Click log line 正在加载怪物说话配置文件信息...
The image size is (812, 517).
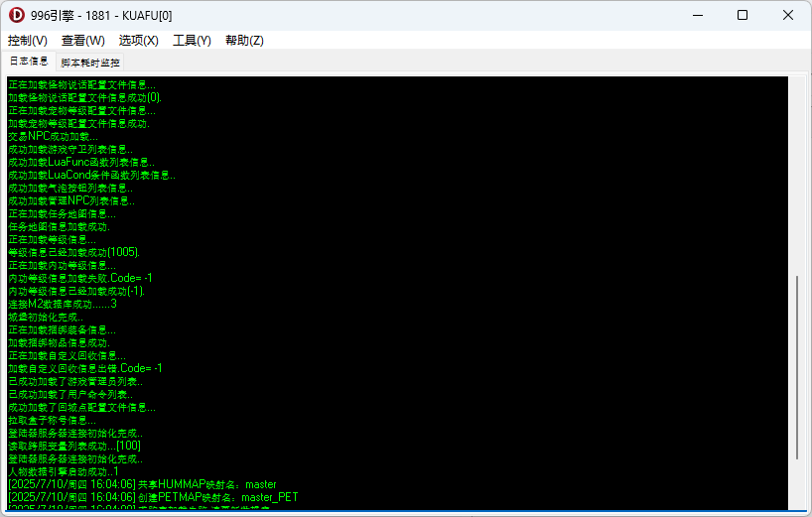pyautogui.click(x=81, y=85)
